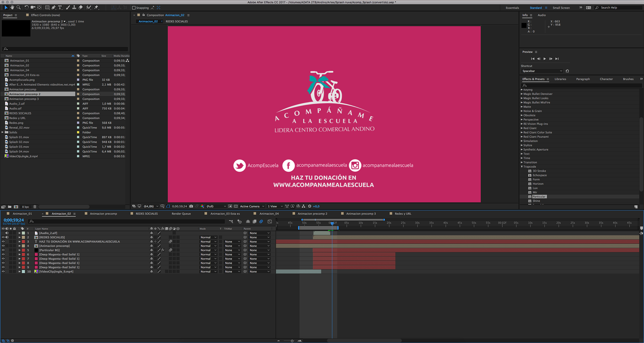This screenshot has width=644, height=343.
Task: Switch to the Audio panel tab
Action: coord(542,15)
